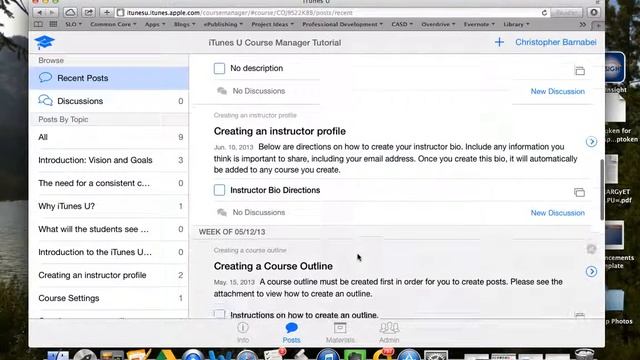Open the Course Outline post via its arrow
640x360 pixels.
[591, 271]
